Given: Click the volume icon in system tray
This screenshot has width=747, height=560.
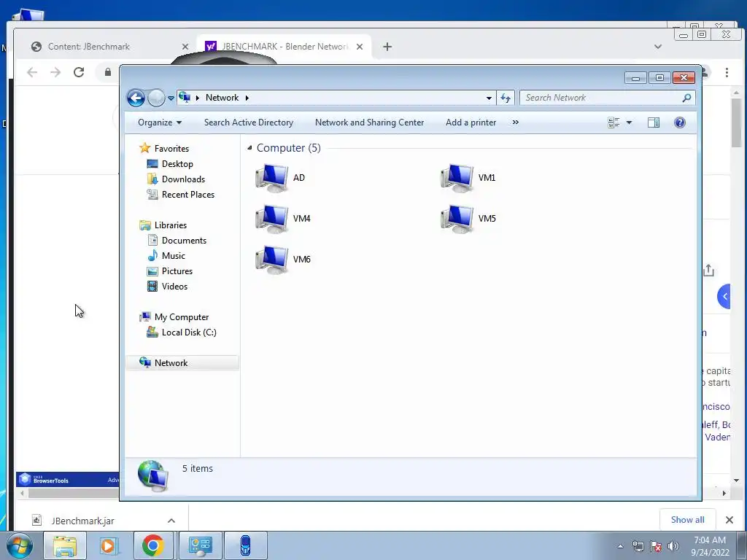Looking at the screenshot, I should [x=673, y=546].
